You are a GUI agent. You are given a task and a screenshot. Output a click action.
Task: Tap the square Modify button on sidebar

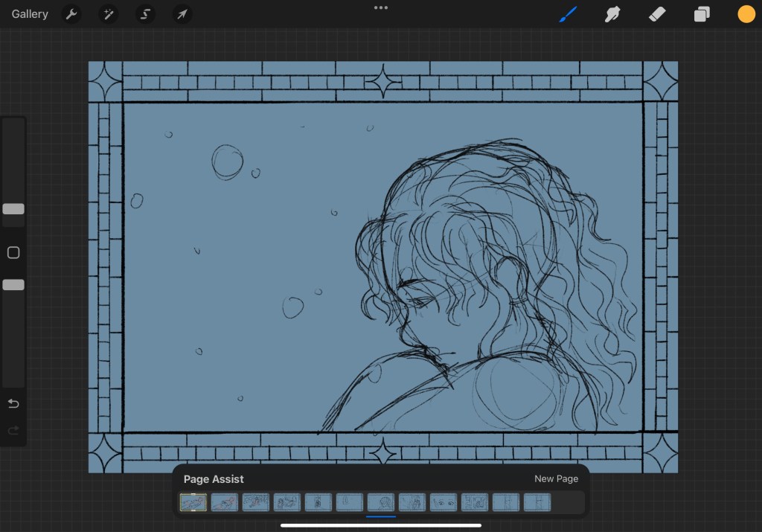click(x=13, y=253)
